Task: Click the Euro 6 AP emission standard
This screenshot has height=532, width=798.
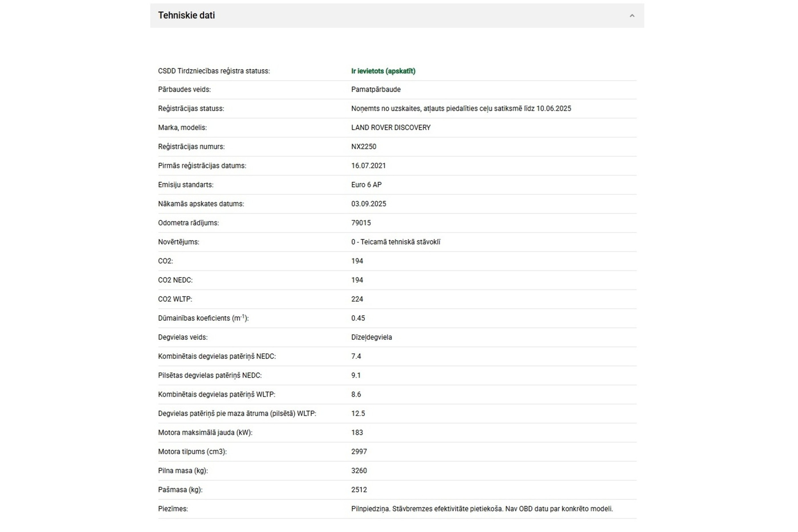Action: click(366, 185)
